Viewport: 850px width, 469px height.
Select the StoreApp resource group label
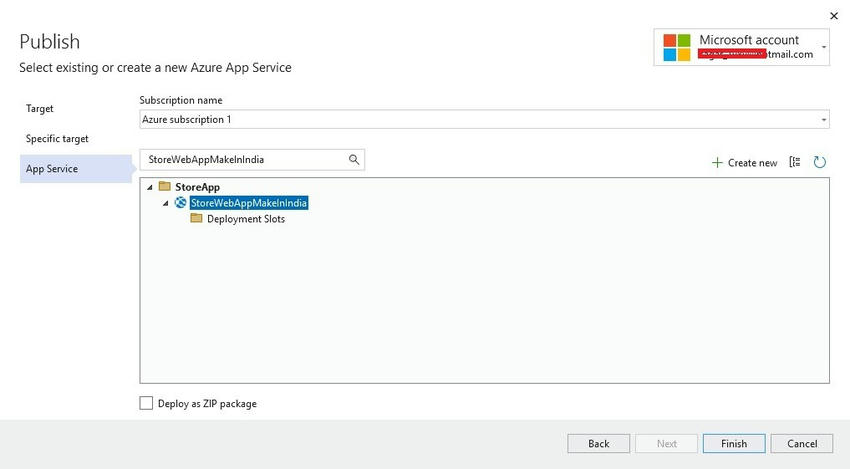point(197,187)
